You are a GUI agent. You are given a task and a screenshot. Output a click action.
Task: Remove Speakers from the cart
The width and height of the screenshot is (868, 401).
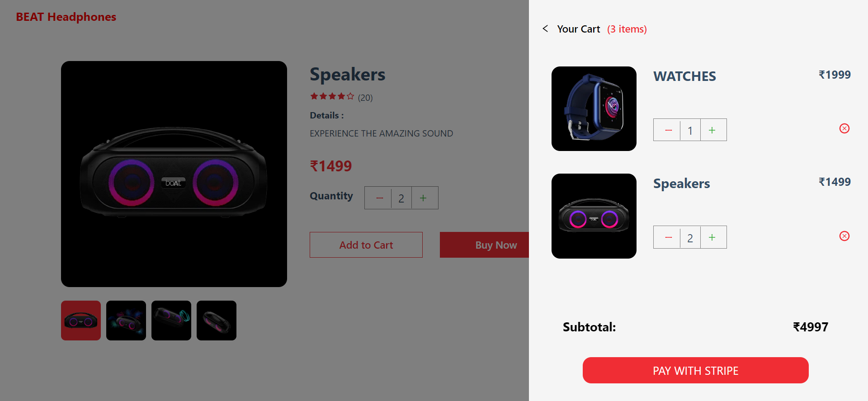pyautogui.click(x=844, y=236)
